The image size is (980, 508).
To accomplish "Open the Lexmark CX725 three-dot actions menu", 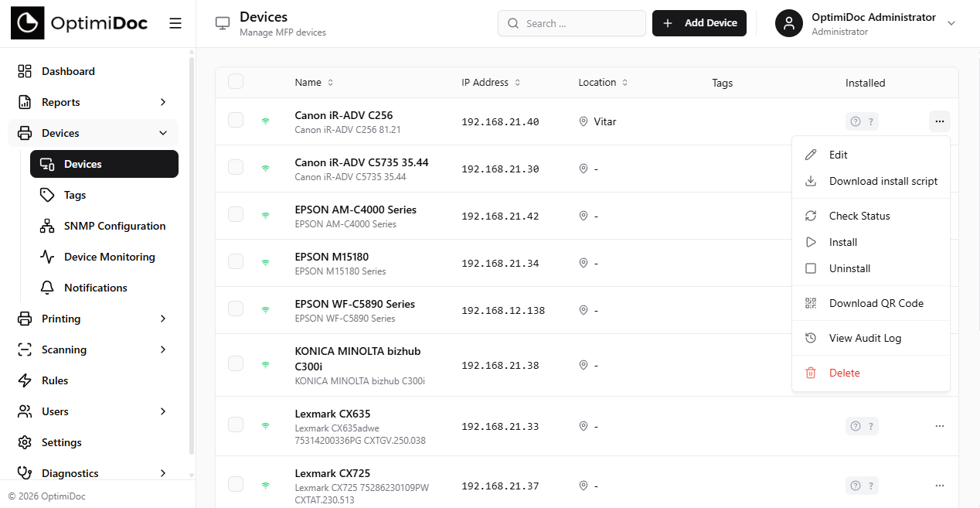I will pyautogui.click(x=939, y=486).
